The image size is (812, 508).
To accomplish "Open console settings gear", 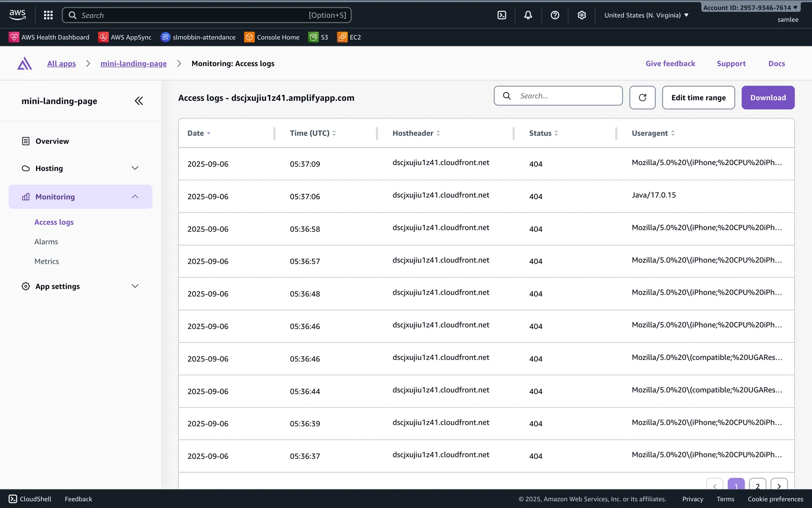I will coord(582,15).
